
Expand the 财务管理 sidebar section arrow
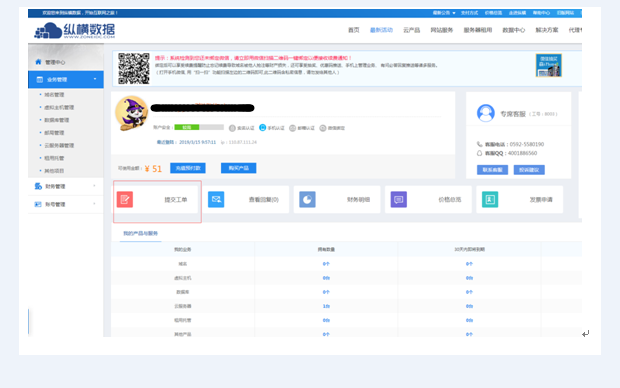point(94,185)
